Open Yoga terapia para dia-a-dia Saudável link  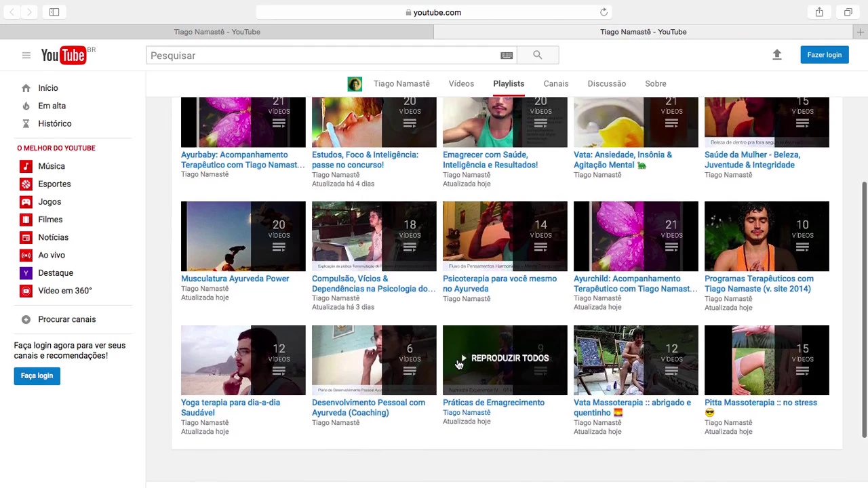coord(231,407)
